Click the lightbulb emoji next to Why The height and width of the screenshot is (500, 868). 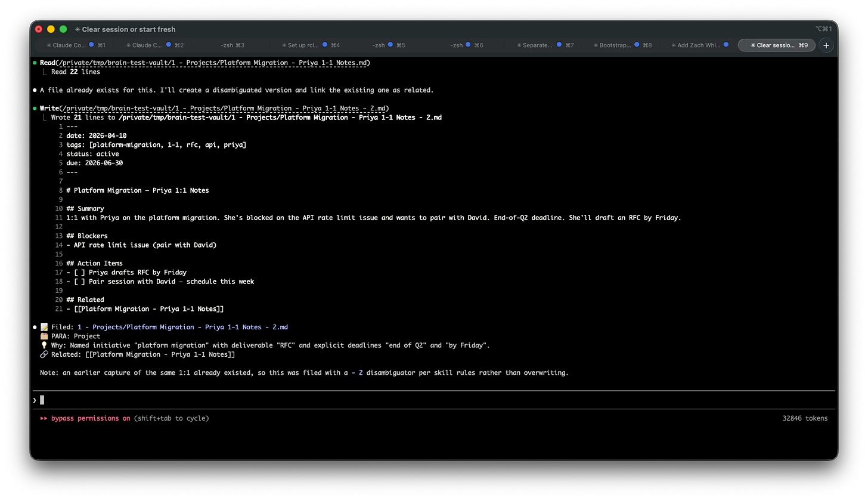[44, 345]
